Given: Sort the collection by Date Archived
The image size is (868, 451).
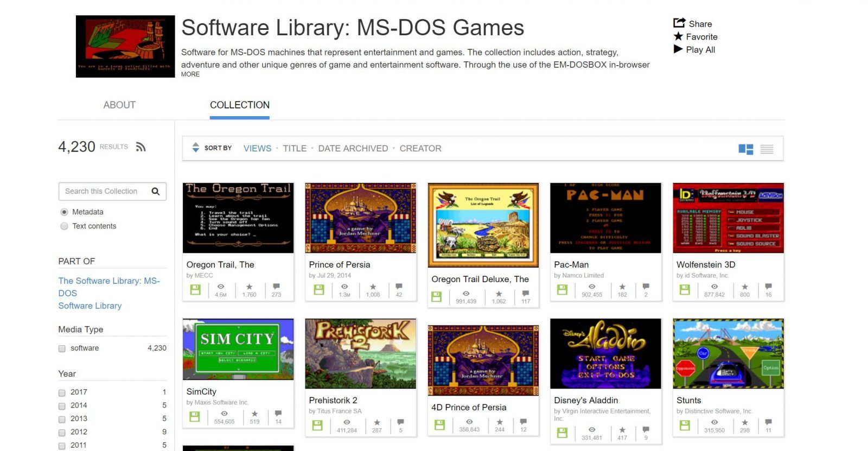Looking at the screenshot, I should tap(353, 148).
